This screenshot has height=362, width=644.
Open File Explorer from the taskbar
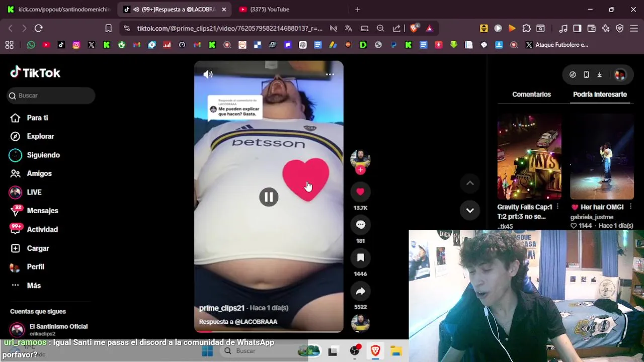click(x=396, y=351)
